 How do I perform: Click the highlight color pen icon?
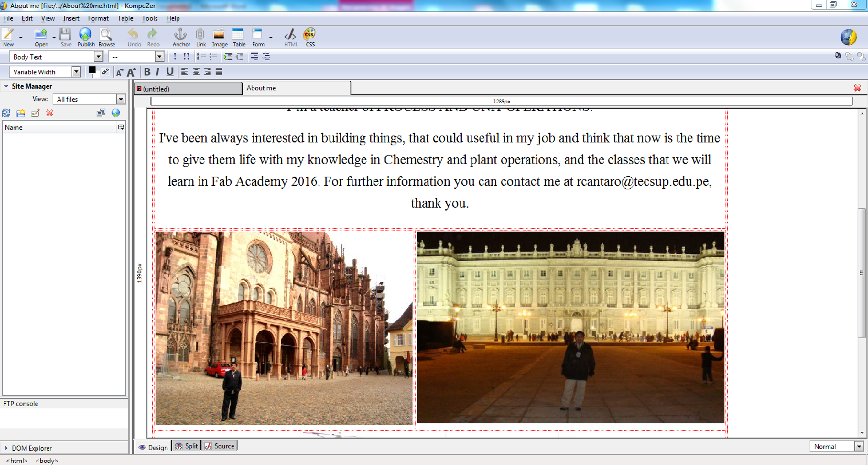point(105,71)
